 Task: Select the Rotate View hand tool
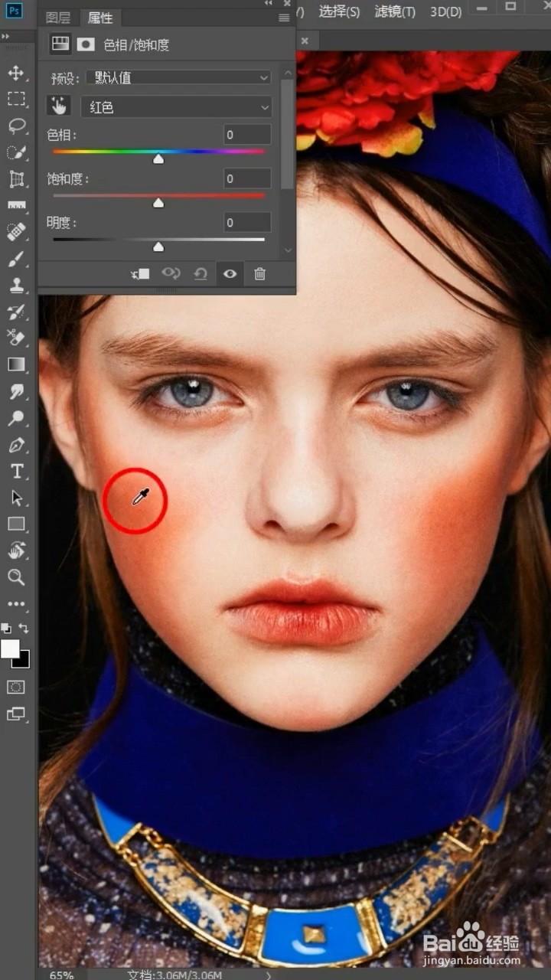click(16, 550)
